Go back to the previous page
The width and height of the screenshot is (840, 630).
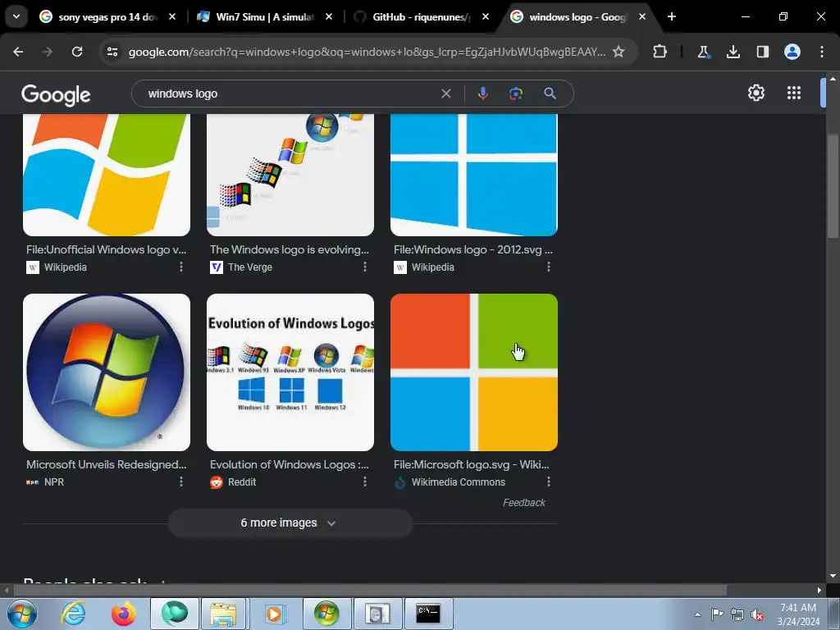coord(18,52)
